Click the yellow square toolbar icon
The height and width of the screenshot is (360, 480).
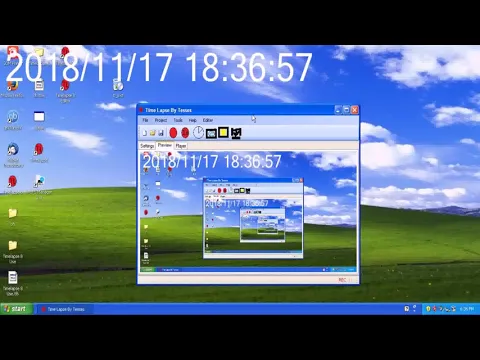[x=223, y=132]
